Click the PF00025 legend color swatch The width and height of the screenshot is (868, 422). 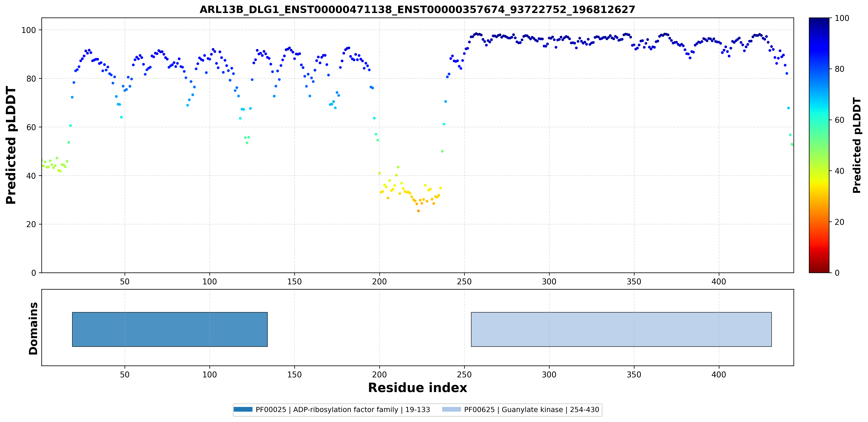(x=243, y=410)
